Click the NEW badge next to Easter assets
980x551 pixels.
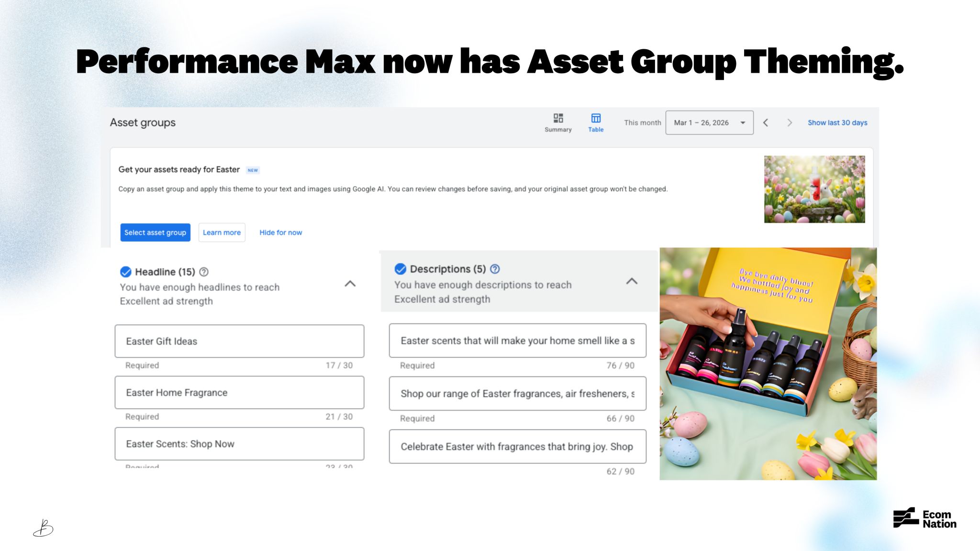click(x=253, y=170)
